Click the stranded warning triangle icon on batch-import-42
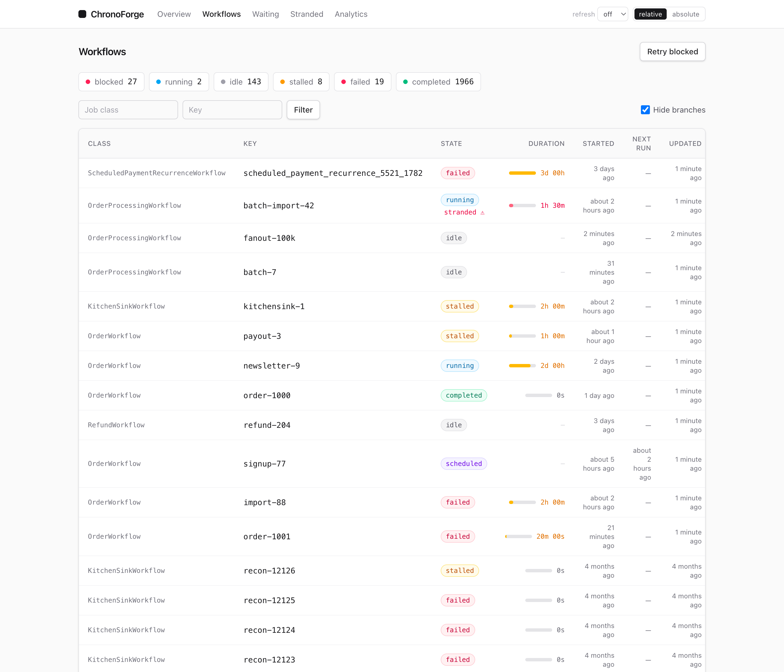Viewport: 784px width, 672px height. [x=482, y=213]
